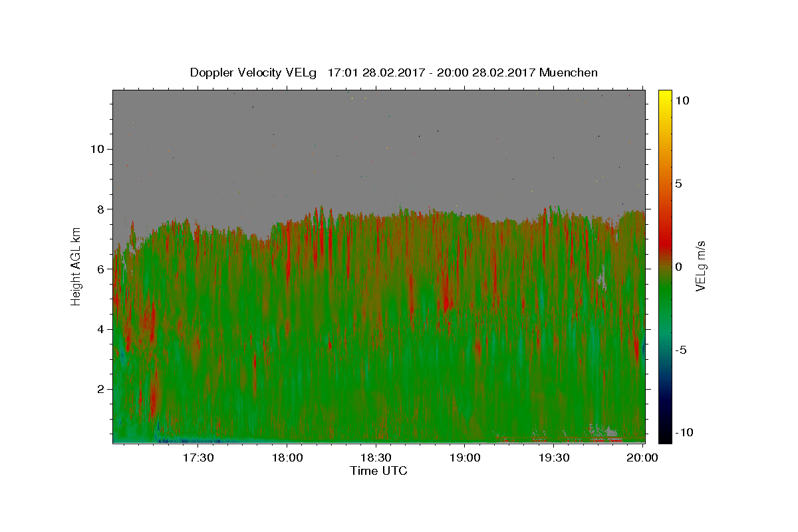Click the dark bottom of the colorbar
The width and height of the screenshot is (798, 532).
coord(665,438)
